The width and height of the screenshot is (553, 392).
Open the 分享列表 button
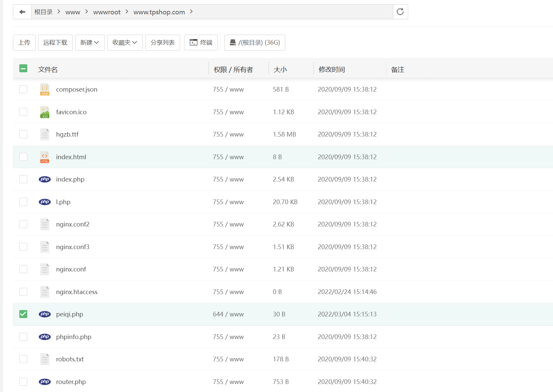163,43
